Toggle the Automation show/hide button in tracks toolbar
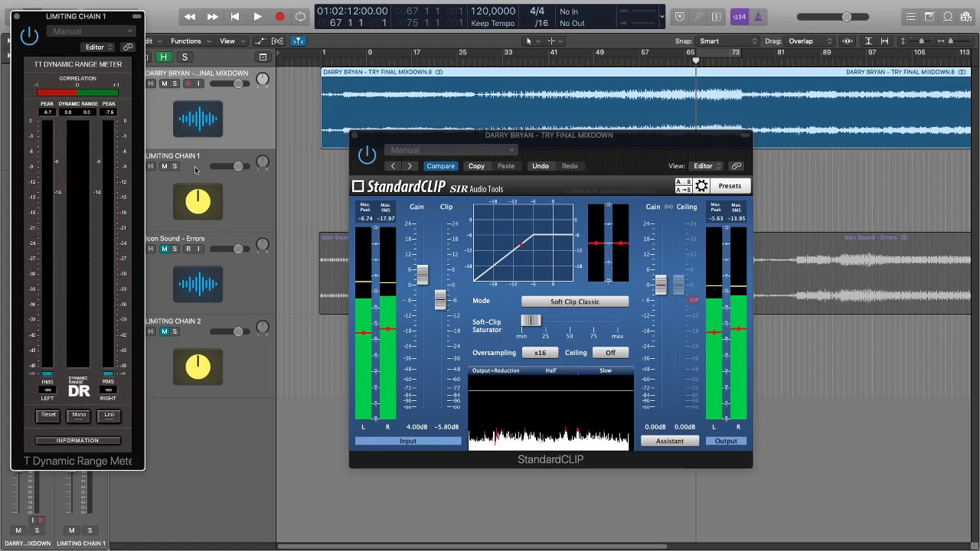 260,41
